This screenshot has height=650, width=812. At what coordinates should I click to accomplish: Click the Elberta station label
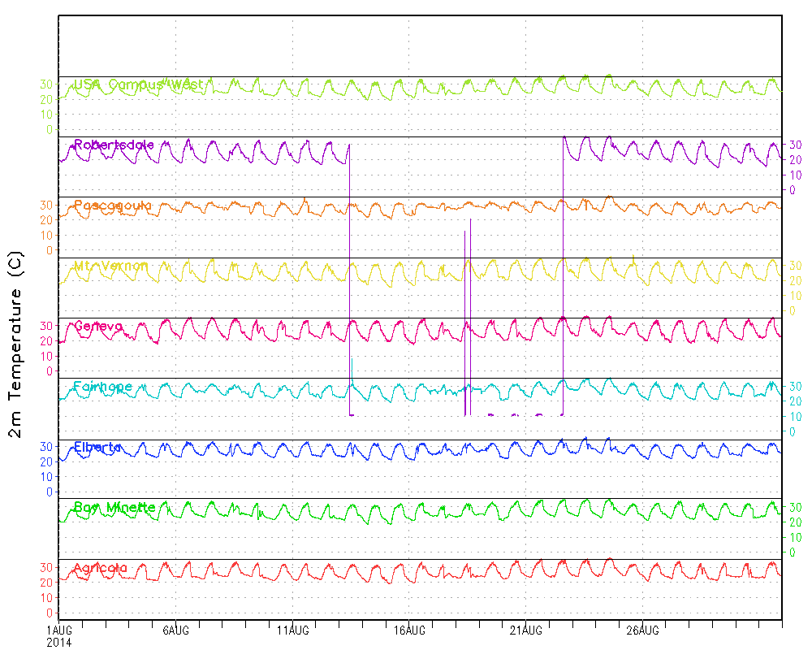97,447
